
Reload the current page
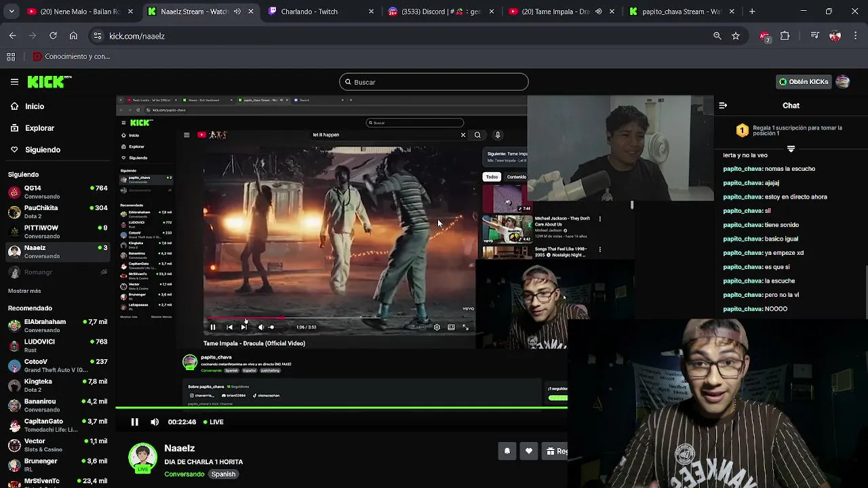coord(53,36)
